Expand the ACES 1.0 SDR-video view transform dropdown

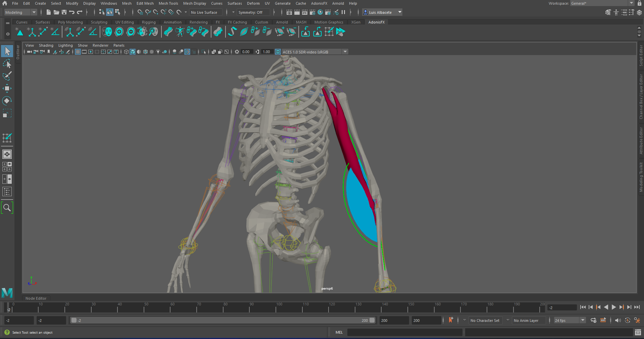pyautogui.click(x=345, y=52)
